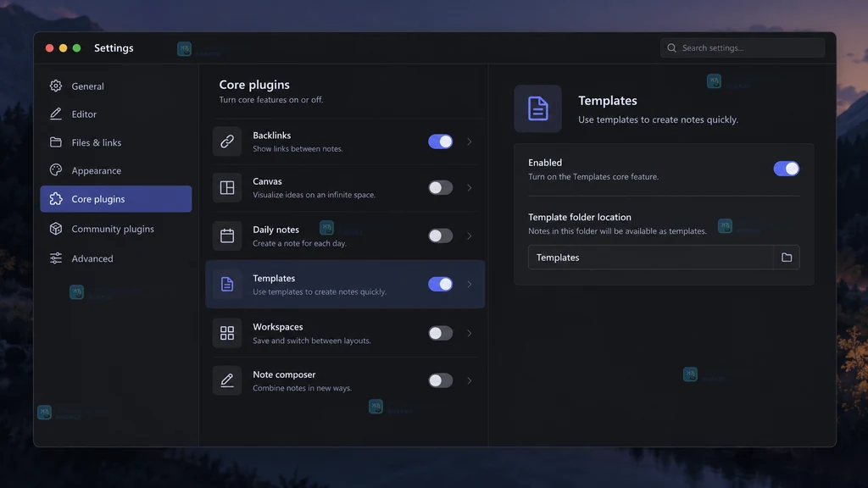Click the Templates document icon in plugin list
This screenshot has height=488, width=868.
coord(227,285)
